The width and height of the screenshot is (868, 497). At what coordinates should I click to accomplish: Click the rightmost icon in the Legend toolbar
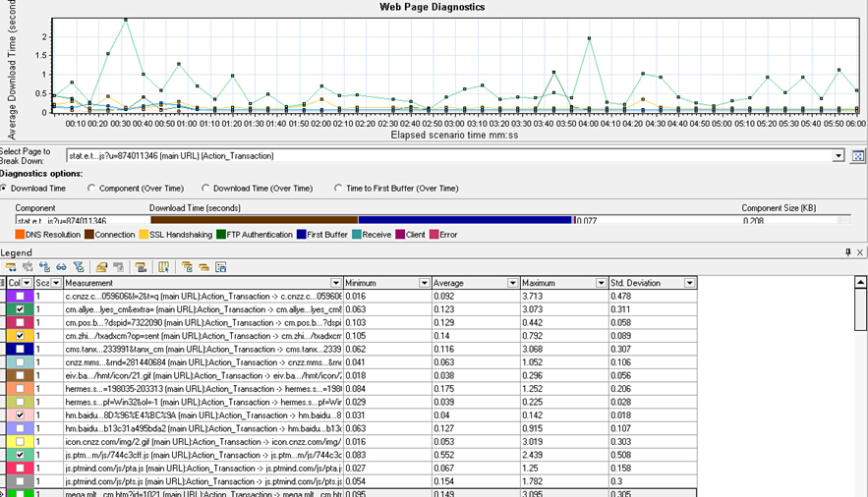click(221, 267)
